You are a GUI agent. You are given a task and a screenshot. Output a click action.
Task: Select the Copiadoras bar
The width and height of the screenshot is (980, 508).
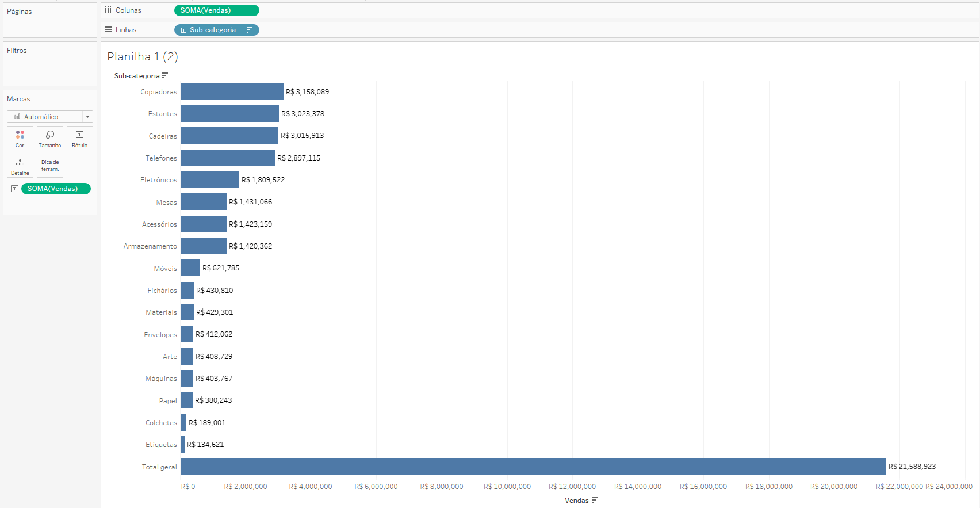point(232,91)
